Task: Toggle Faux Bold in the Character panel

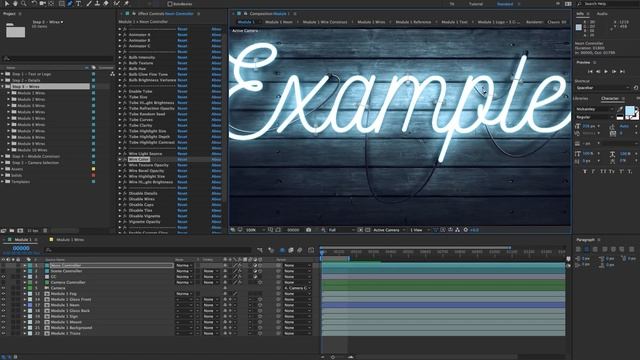Action: pos(585,171)
